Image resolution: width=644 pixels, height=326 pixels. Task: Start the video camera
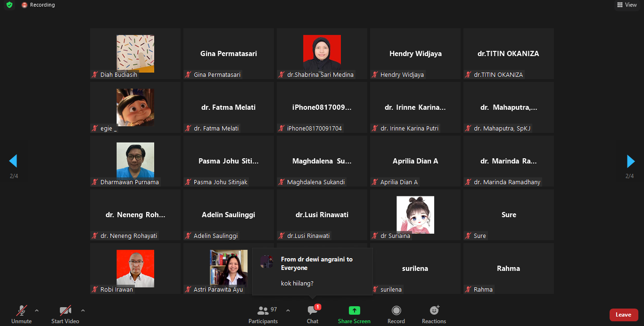tap(65, 315)
